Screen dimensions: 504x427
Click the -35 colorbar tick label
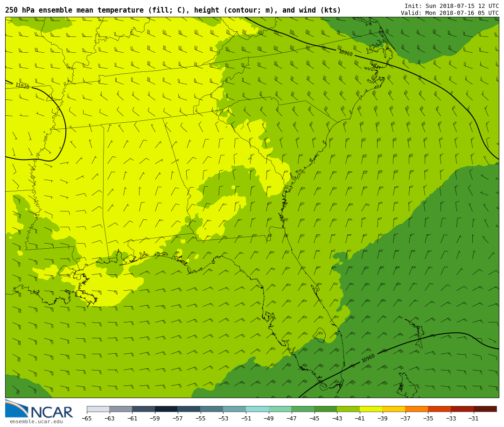428,418
